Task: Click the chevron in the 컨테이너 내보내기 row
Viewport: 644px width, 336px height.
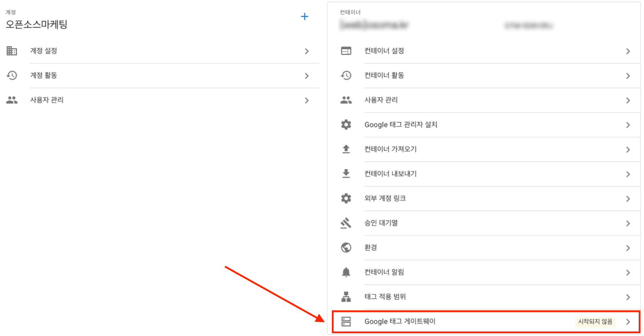Action: 628,174
